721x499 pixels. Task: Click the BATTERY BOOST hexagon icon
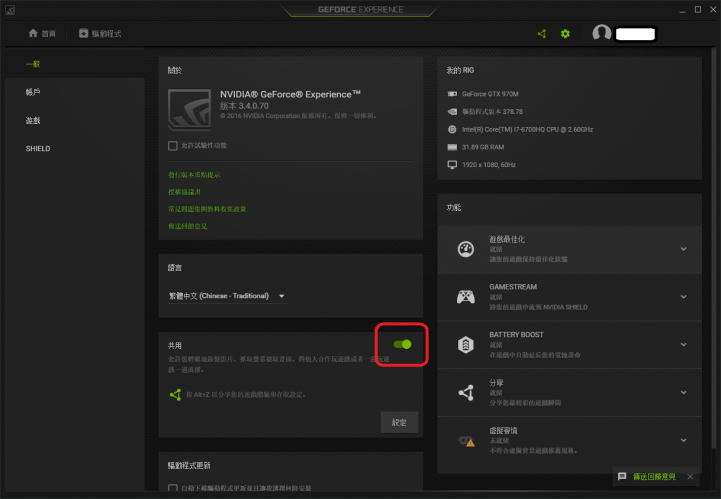point(466,344)
